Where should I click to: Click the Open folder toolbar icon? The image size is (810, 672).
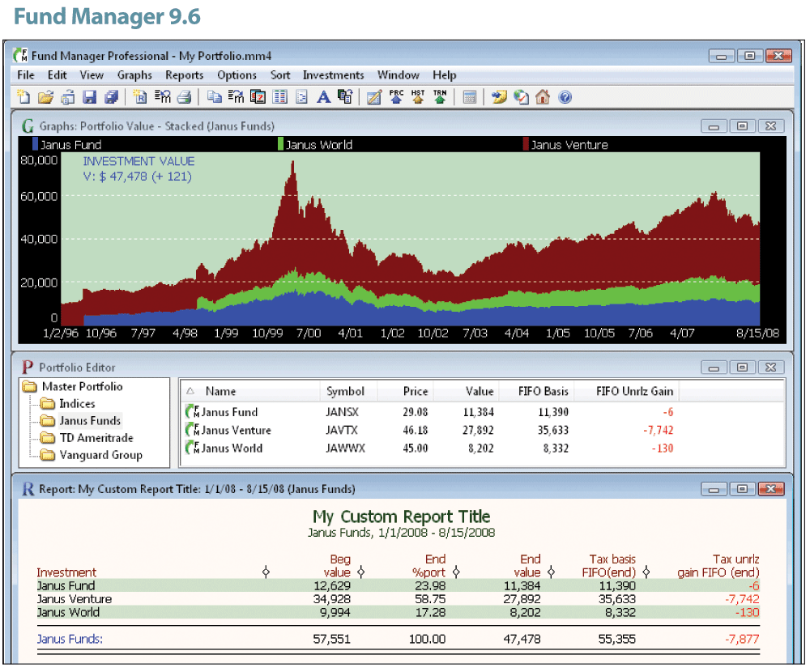coord(46,97)
